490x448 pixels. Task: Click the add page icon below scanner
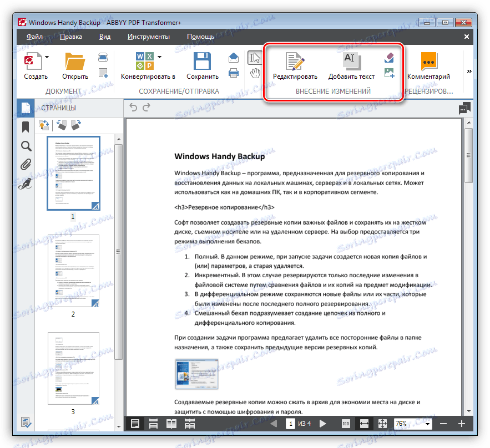pyautogui.click(x=103, y=73)
